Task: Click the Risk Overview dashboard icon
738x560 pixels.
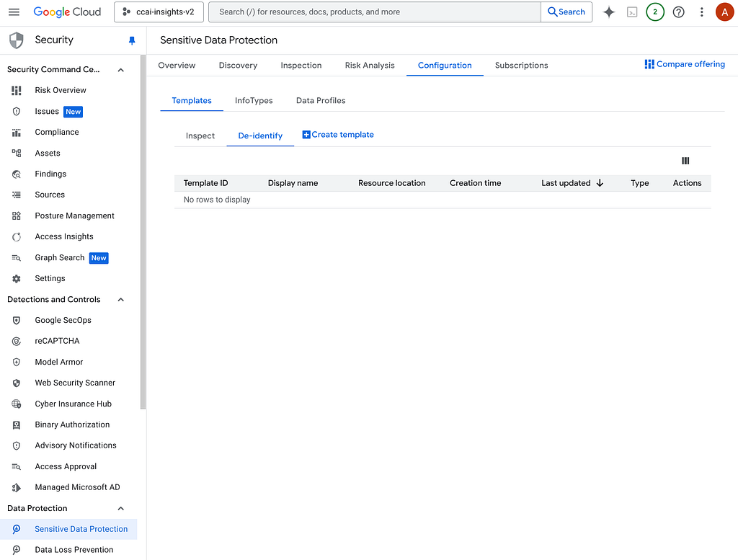Action: point(17,90)
